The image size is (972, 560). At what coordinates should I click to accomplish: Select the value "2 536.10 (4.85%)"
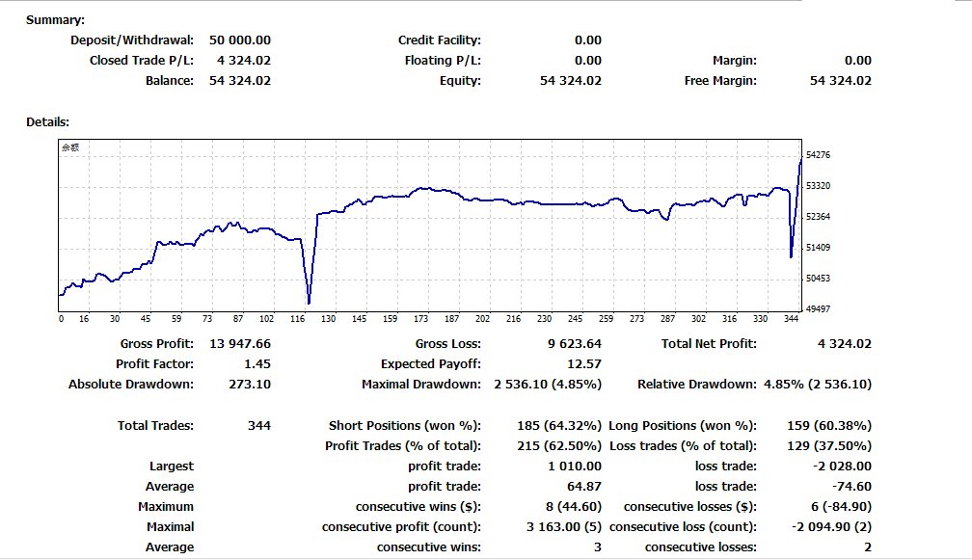(548, 385)
